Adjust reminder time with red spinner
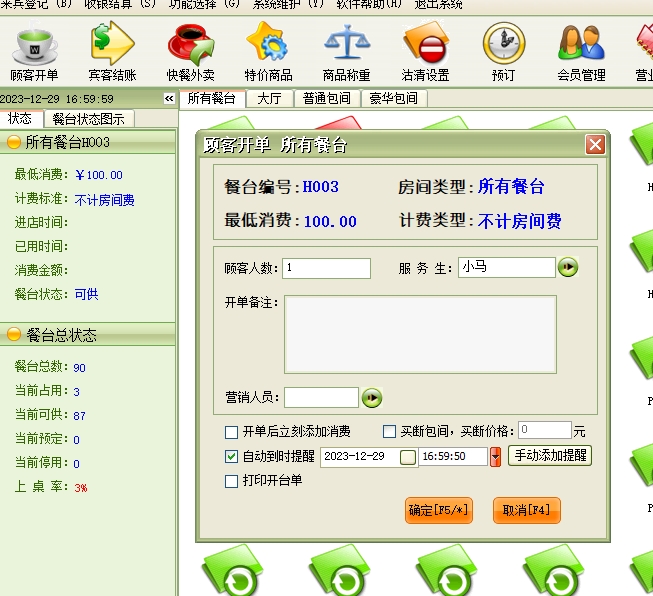Screen dimensions: 653x596 495,457
